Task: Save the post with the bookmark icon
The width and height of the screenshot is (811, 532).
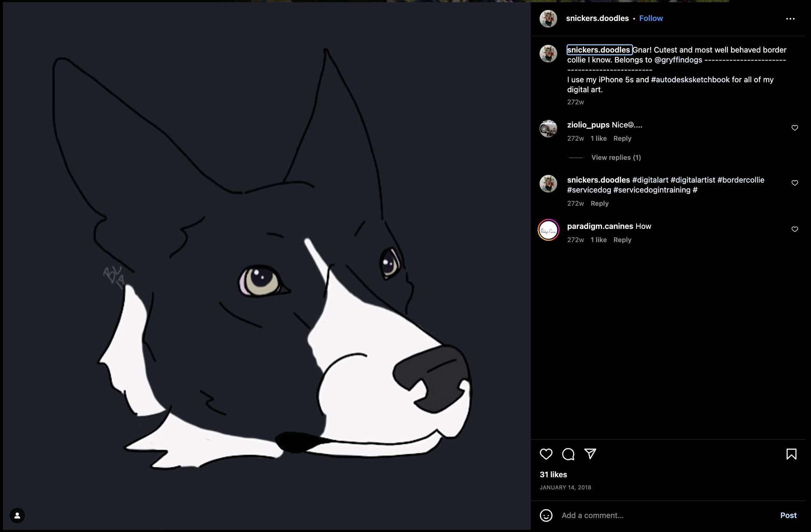Action: click(792, 454)
